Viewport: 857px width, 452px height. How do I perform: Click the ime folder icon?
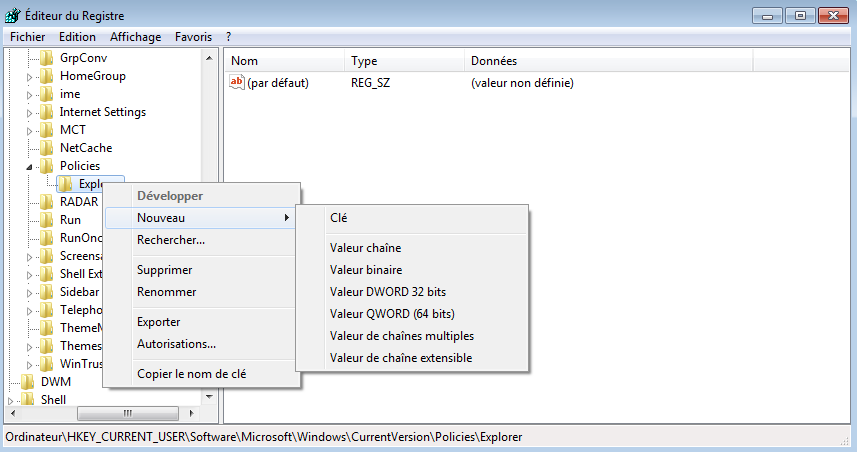47,93
